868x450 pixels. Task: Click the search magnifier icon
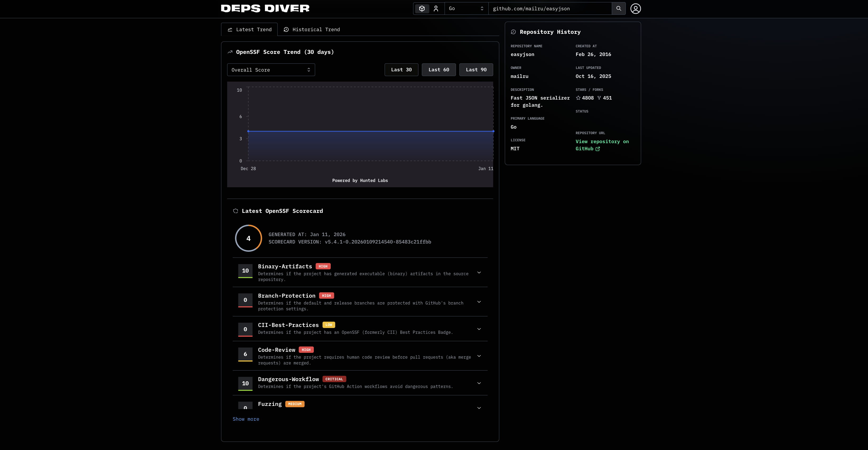(619, 8)
